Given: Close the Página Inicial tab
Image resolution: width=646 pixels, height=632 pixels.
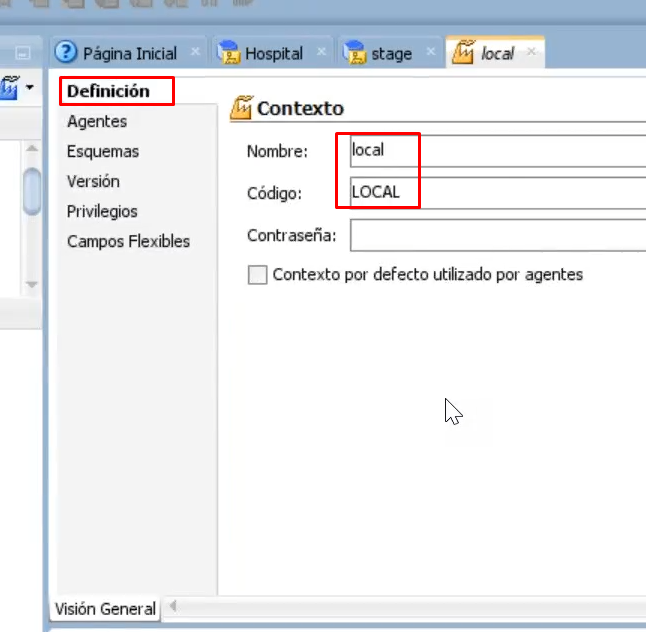Looking at the screenshot, I should [x=195, y=52].
